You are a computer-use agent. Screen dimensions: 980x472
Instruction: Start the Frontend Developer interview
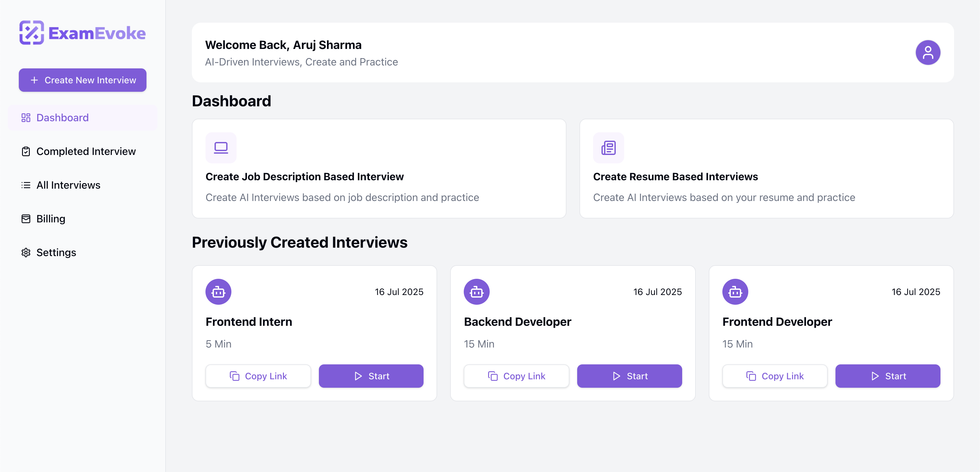pos(887,376)
